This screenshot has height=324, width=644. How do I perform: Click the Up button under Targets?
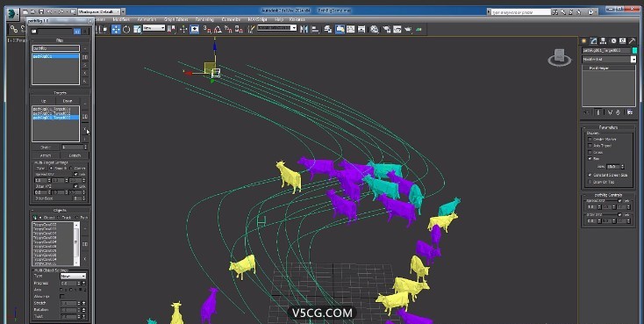44,101
